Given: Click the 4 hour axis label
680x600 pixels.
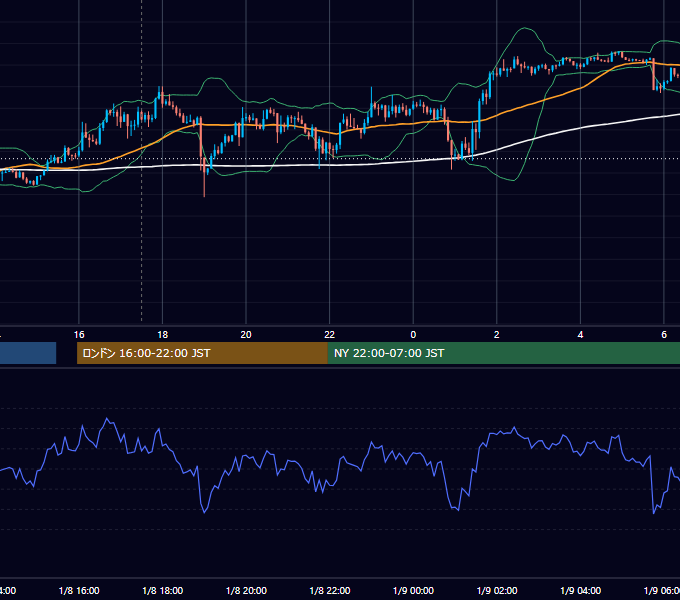Looking at the screenshot, I should (x=580, y=335).
